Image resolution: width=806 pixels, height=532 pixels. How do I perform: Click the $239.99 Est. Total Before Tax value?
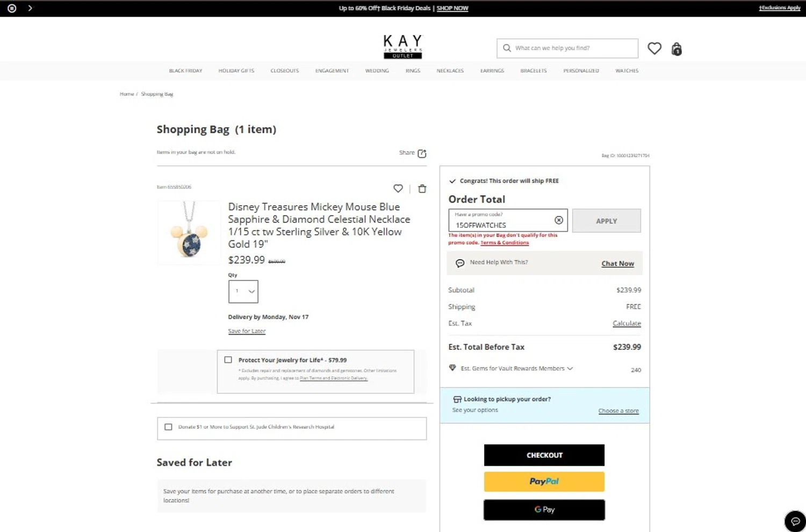click(627, 347)
